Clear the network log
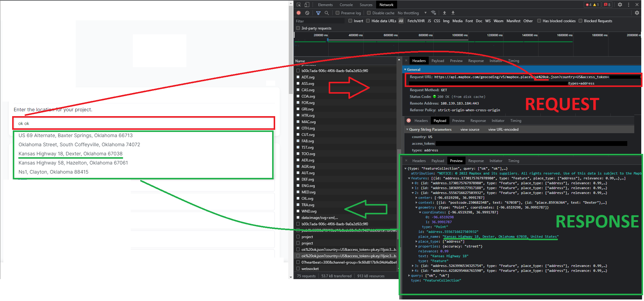 (307, 13)
